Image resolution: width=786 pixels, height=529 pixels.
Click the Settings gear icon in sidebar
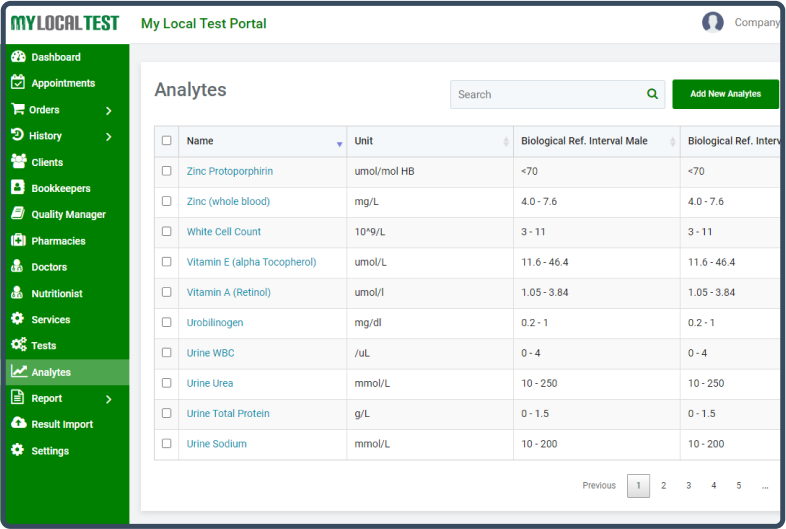coord(18,451)
